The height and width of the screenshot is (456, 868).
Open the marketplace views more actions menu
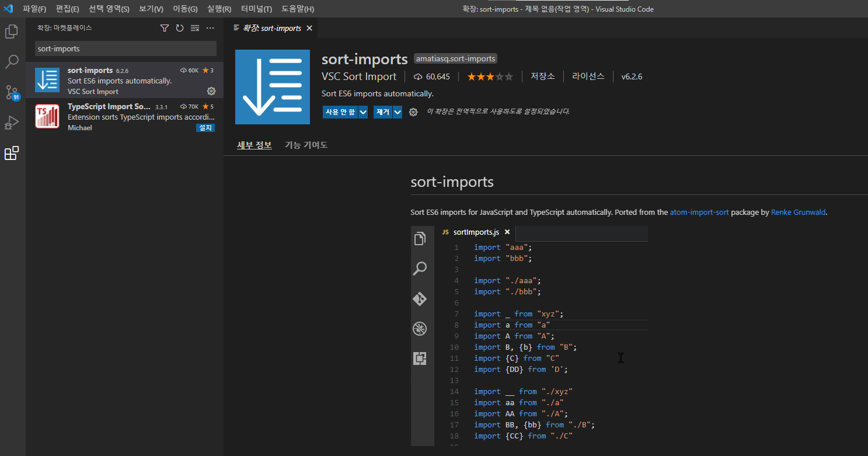211,28
